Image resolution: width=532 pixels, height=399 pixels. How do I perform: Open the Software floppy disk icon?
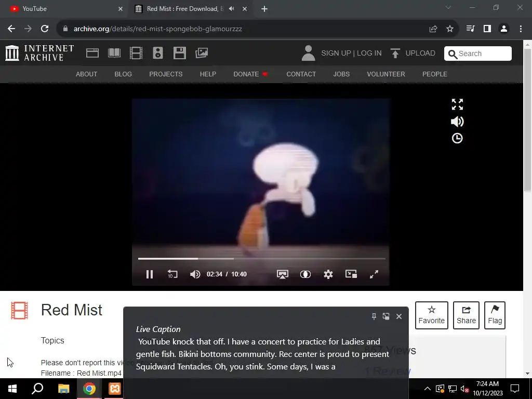point(179,53)
